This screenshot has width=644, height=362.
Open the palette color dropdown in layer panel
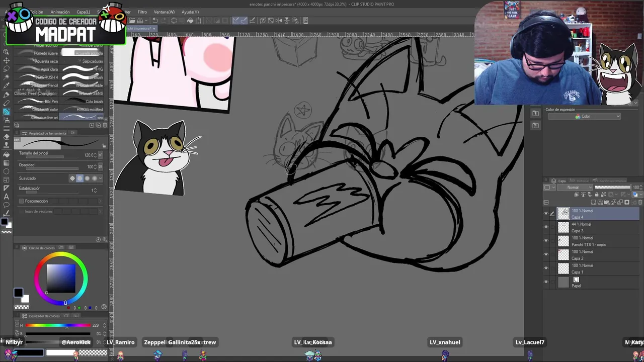pos(638,195)
